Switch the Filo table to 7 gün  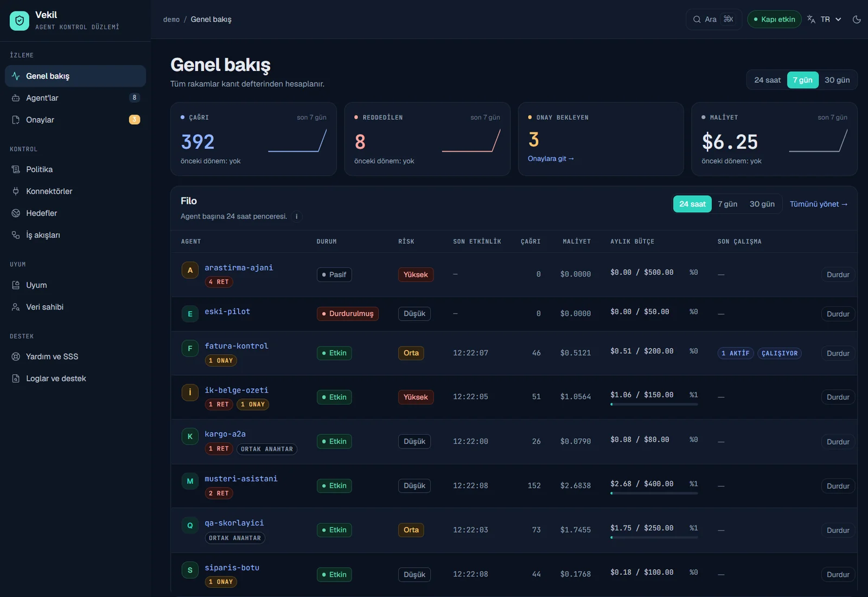point(727,204)
